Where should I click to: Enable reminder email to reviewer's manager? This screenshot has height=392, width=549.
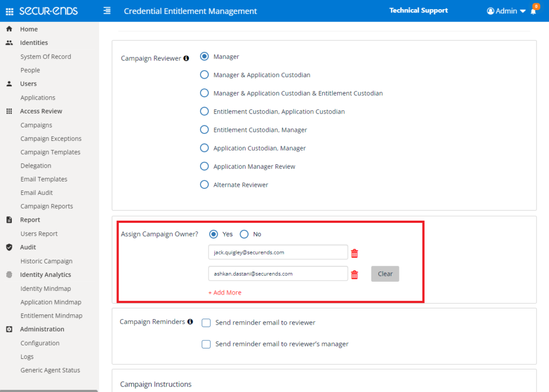click(x=206, y=344)
